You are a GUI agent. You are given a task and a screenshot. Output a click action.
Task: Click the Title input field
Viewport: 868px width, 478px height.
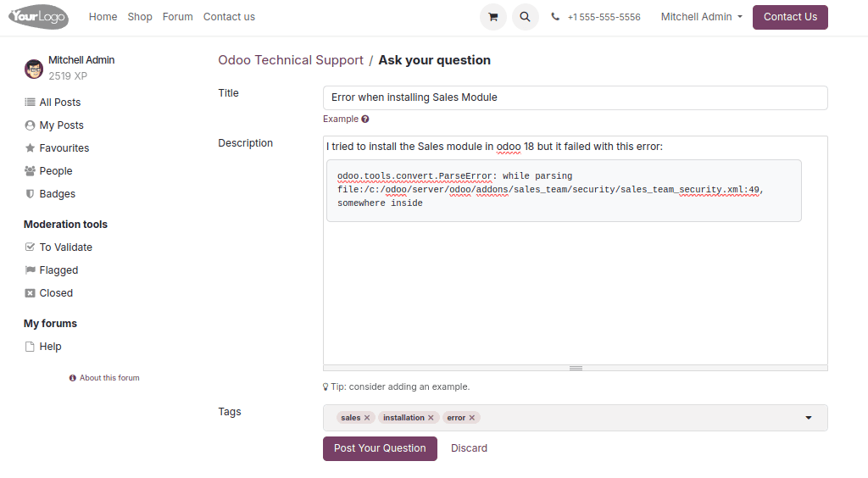point(576,97)
